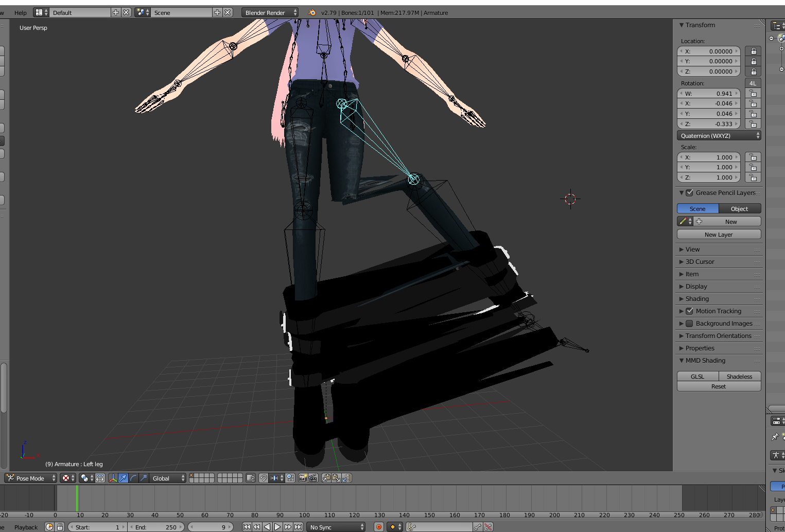Click the paste flipped pose icon

click(346, 478)
